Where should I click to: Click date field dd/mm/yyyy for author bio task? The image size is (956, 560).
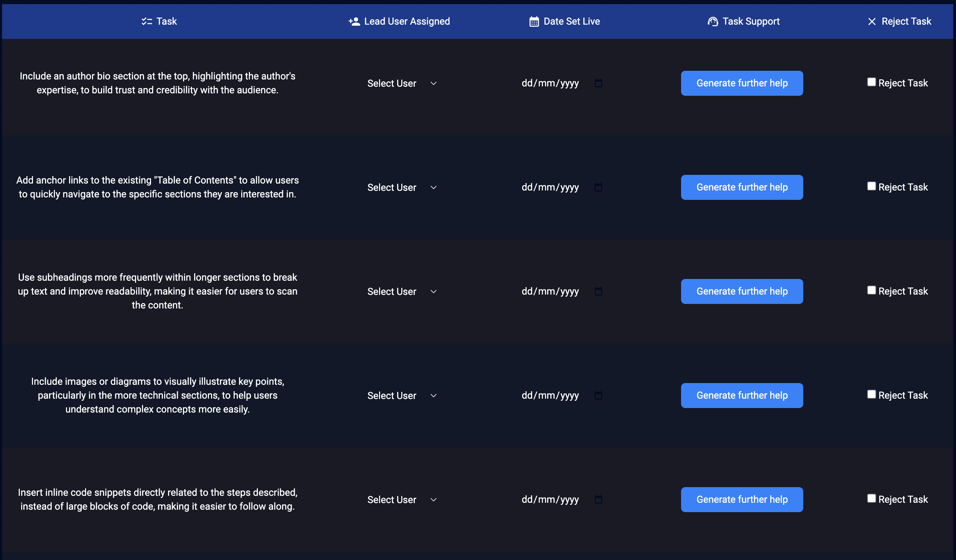(550, 83)
